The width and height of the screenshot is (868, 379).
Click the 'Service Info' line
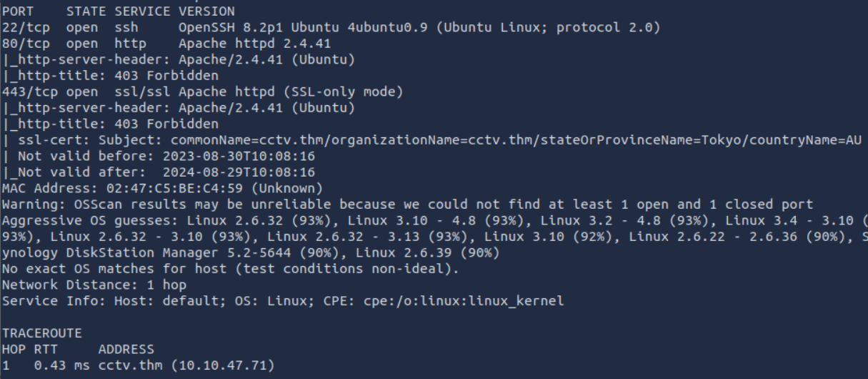tap(282, 301)
